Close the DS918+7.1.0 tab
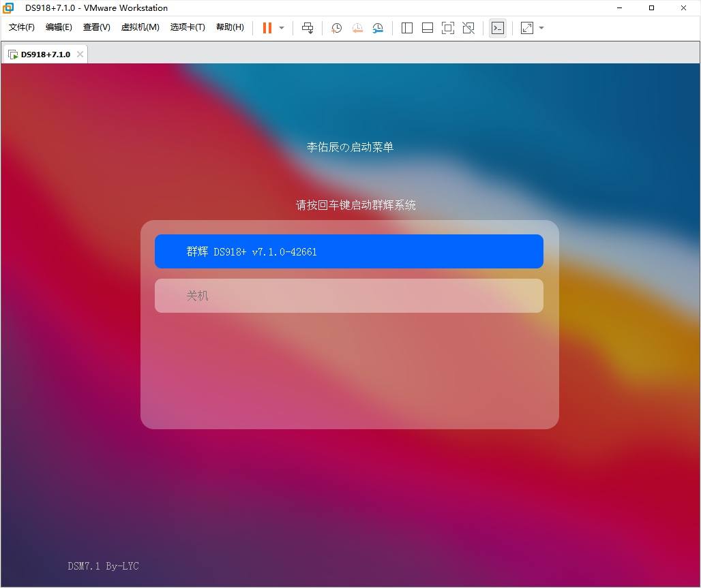The width and height of the screenshot is (701, 588). pyautogui.click(x=80, y=55)
